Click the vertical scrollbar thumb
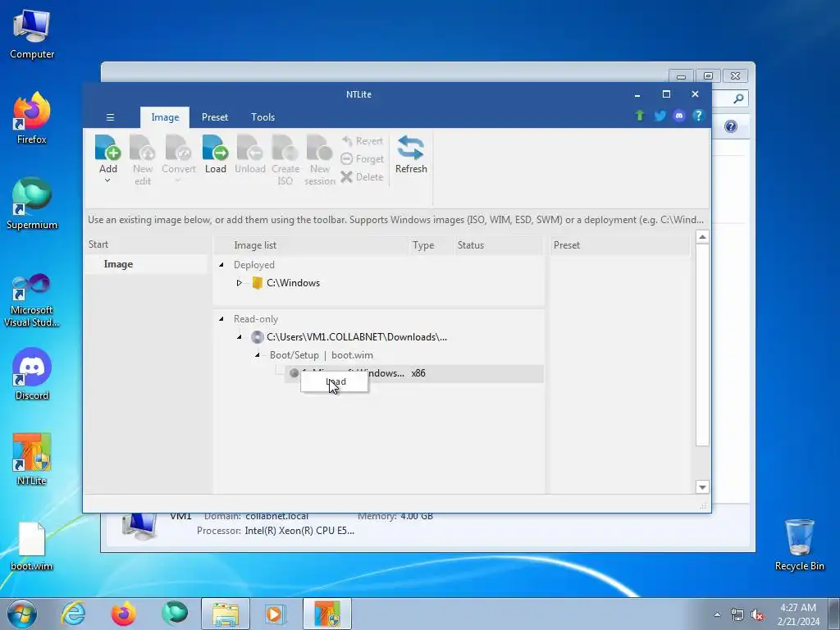The width and height of the screenshot is (840, 630). pos(702,345)
